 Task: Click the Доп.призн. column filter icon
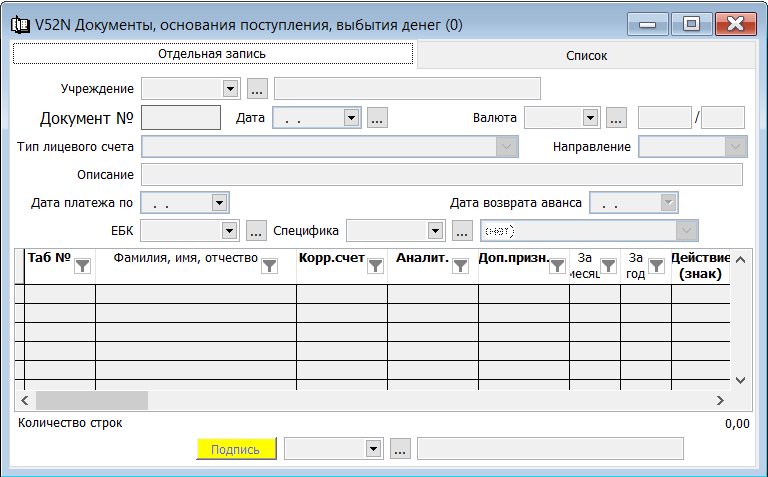coord(557,266)
